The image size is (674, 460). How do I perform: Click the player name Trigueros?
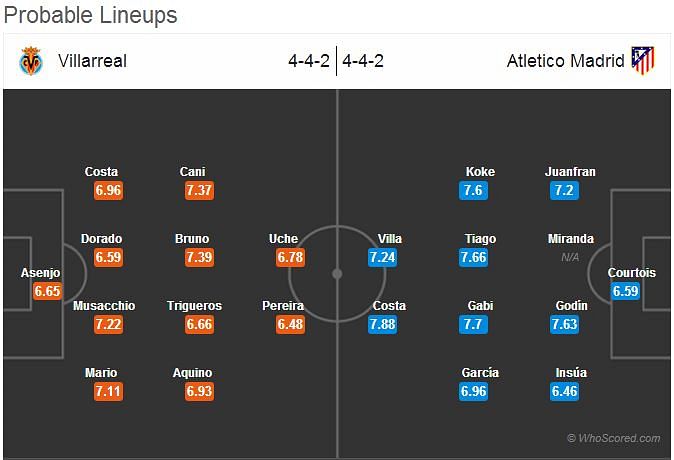coord(194,306)
